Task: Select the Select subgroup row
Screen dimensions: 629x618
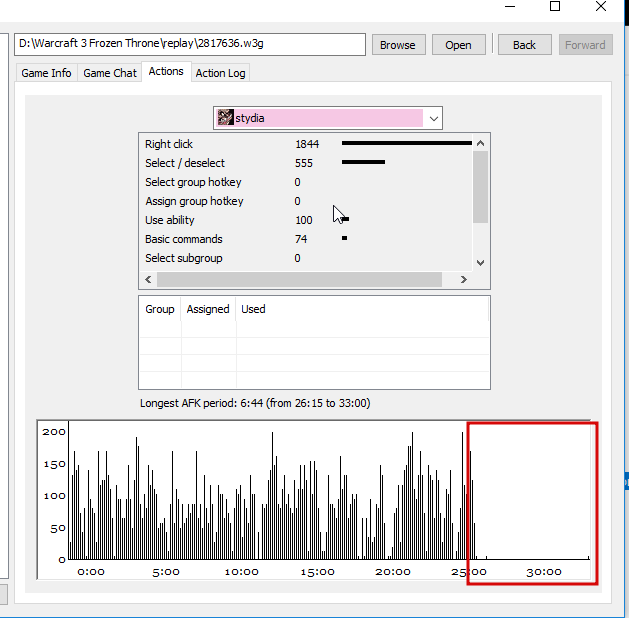Action: click(x=306, y=258)
